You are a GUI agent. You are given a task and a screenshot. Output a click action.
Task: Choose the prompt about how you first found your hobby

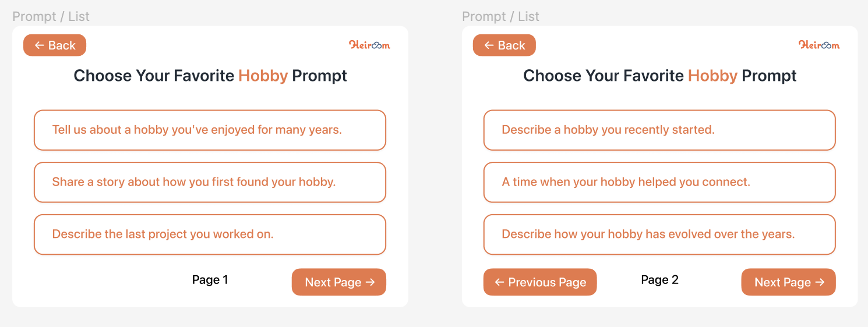(x=210, y=182)
